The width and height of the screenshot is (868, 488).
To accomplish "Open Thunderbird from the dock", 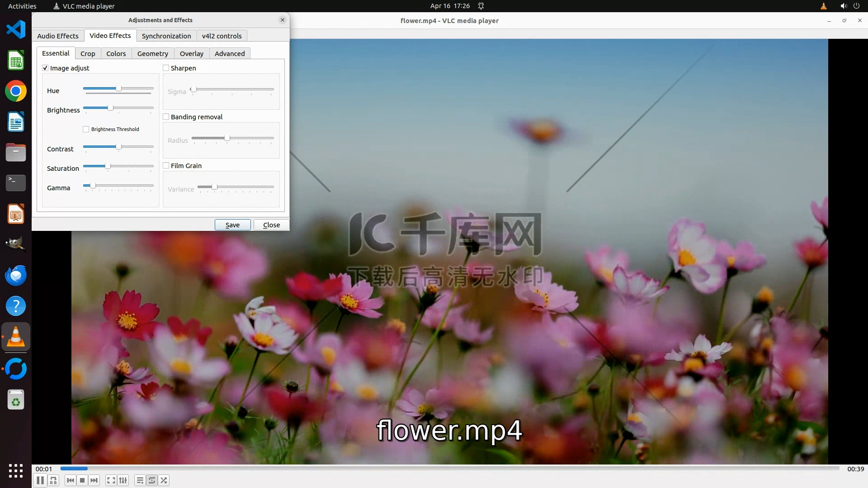I will [16, 275].
